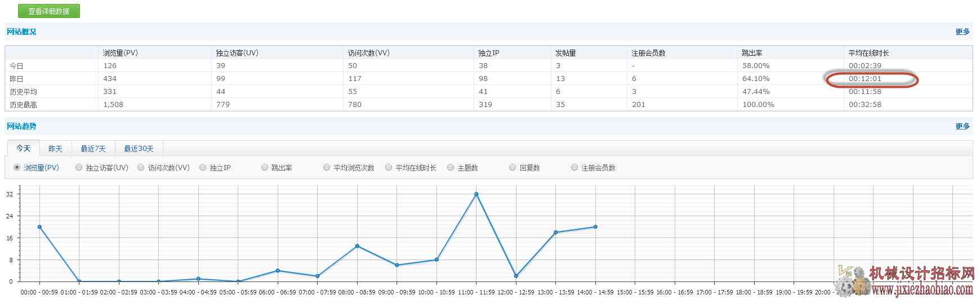Viewport: 980px width, 304px height.
Task: Click the 历史最高 row label
Action: [x=23, y=105]
